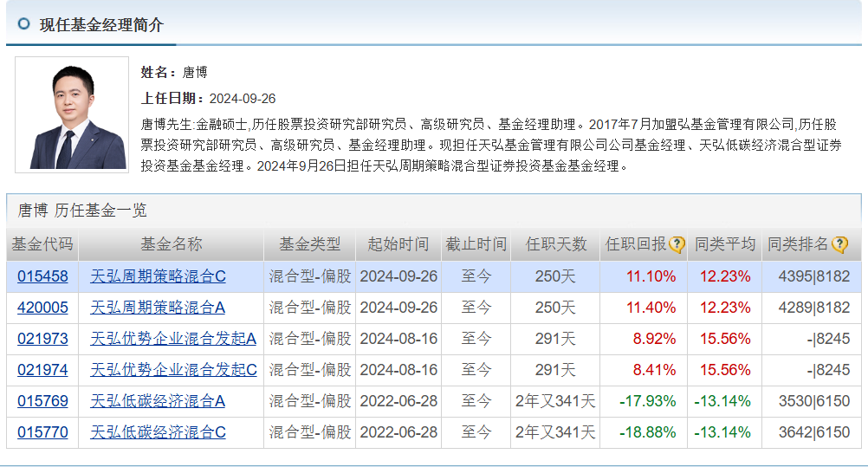Open fund code link 015769
The image size is (868, 467).
click(42, 401)
